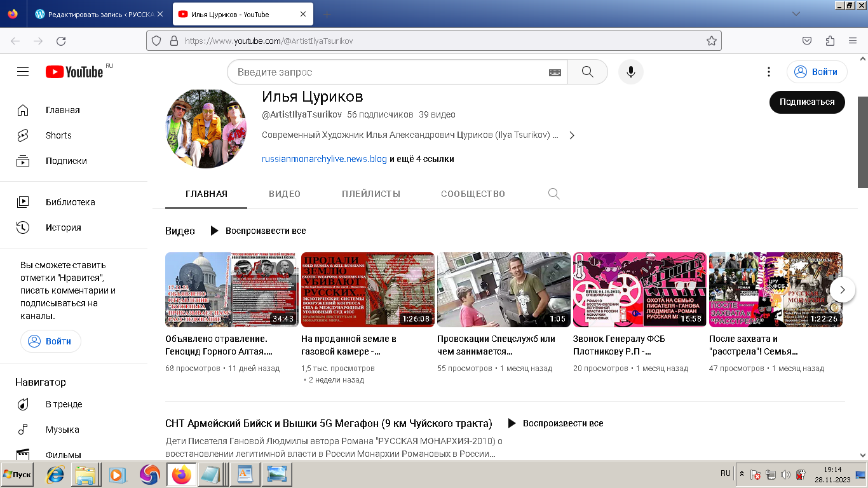Reload the page in Firefox

coord(61,41)
